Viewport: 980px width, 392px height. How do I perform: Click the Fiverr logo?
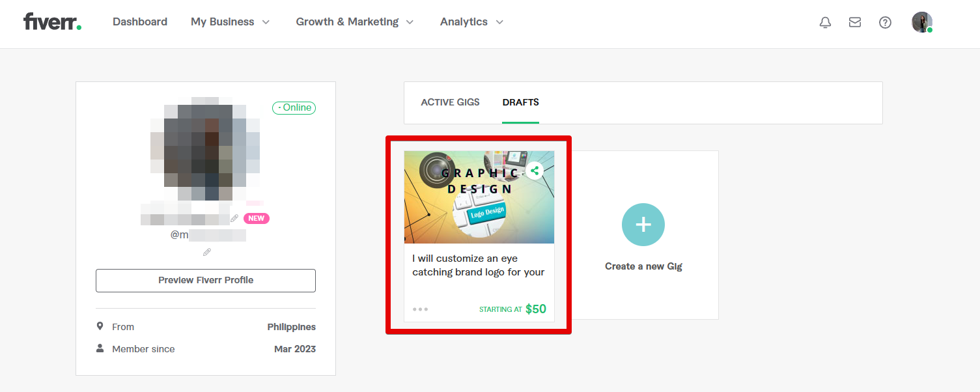click(51, 21)
